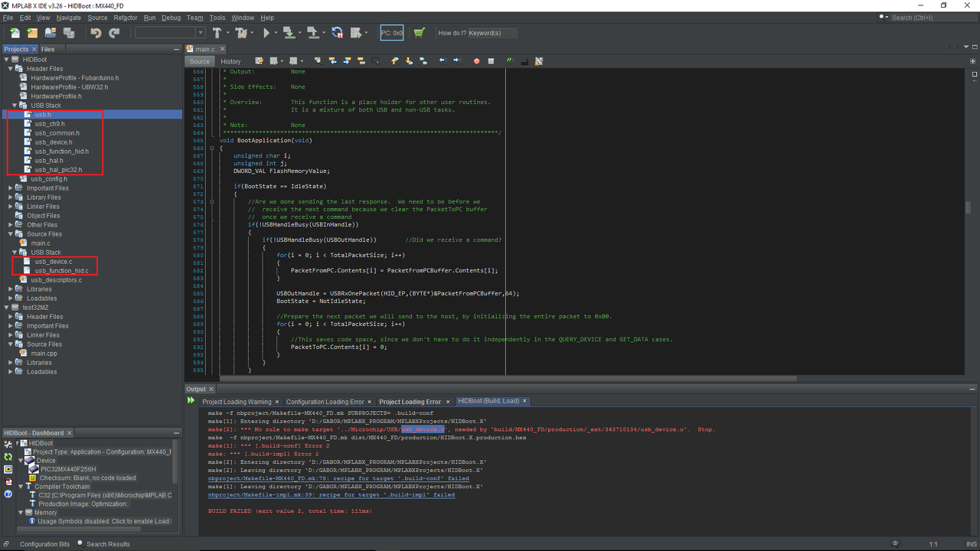Click the Undo arrow icon
Image resolution: width=980 pixels, height=551 pixels.
[96, 33]
